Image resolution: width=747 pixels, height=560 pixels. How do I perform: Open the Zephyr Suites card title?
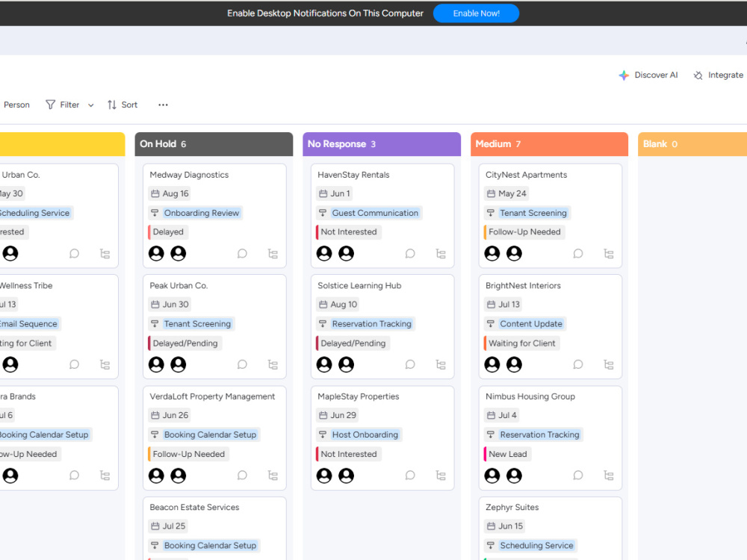tap(512, 507)
